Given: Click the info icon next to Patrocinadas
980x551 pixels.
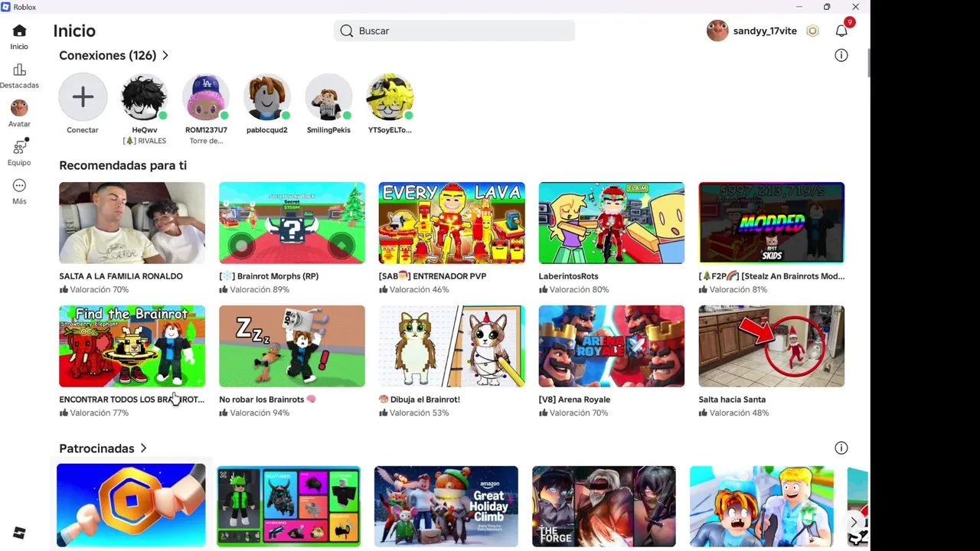Looking at the screenshot, I should pos(841,448).
